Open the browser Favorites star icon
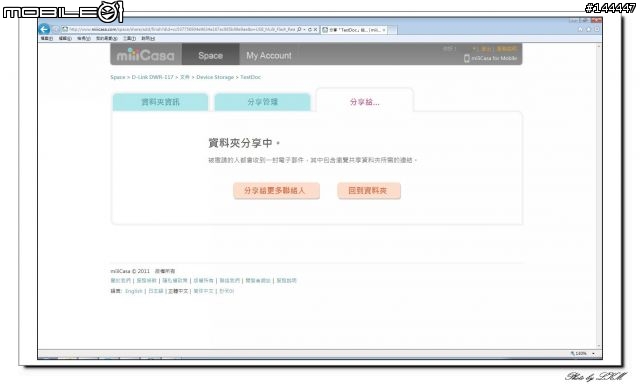The image size is (640, 388). [x=589, y=29]
